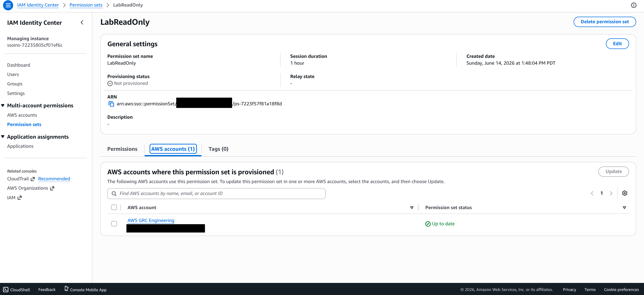The height and width of the screenshot is (295, 644).
Task: Switch to the Tags (0) tab
Action: tap(218, 149)
